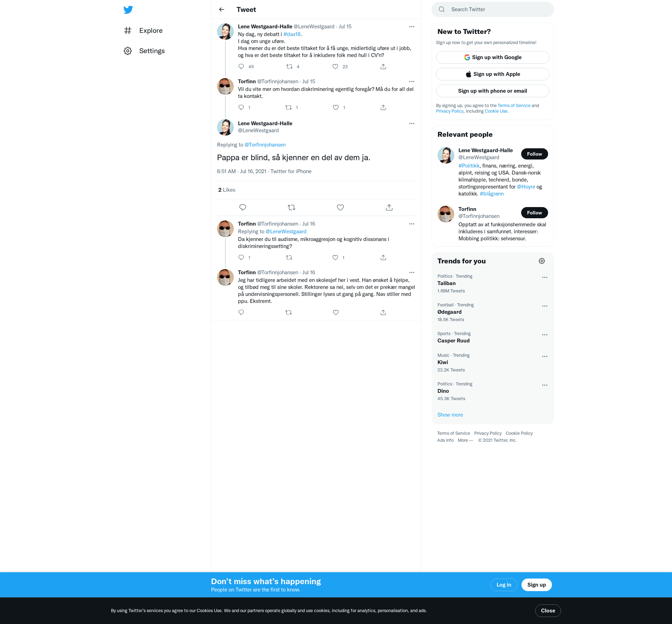Go back with the arrow icon
Viewport: 672px width, 624px height.
click(222, 9)
